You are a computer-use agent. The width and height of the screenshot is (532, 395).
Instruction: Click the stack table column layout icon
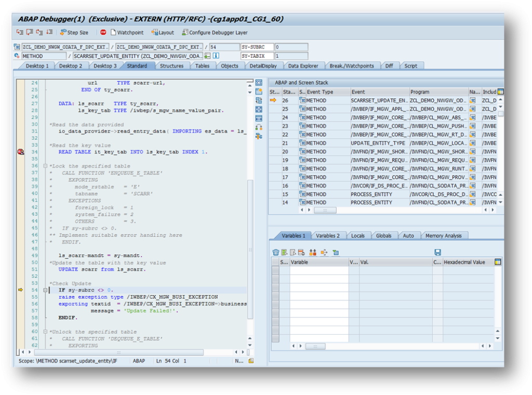[x=500, y=91]
